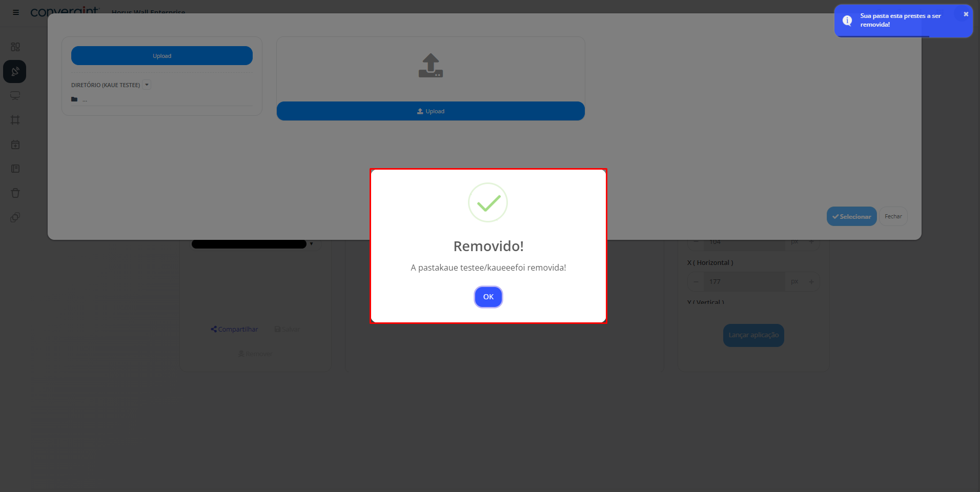980x492 pixels.
Task: Click the Fechar button
Action: click(x=893, y=216)
